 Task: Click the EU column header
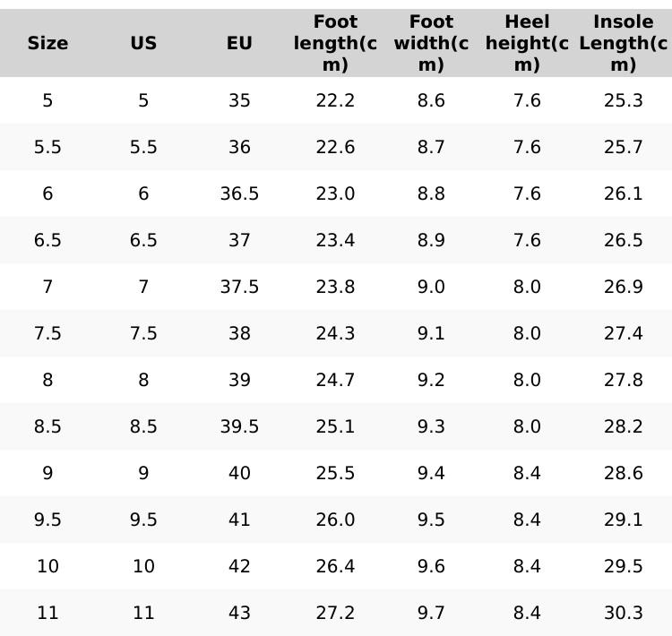pyautogui.click(x=239, y=43)
